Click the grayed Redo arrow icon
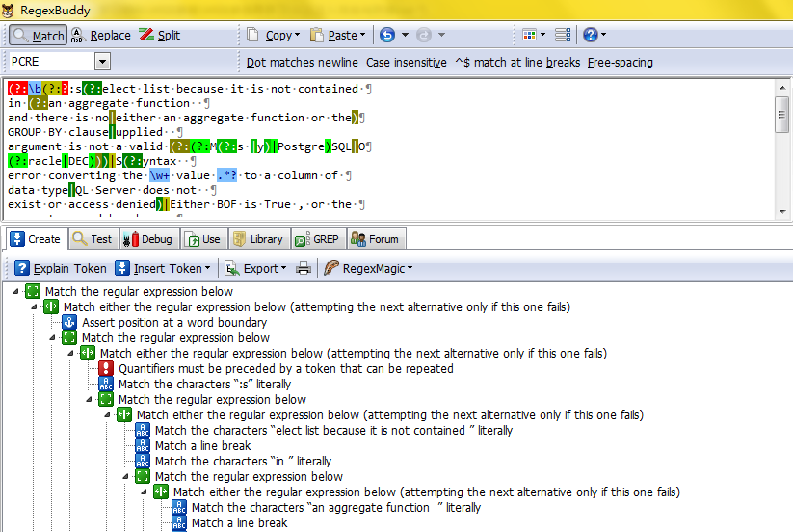The width and height of the screenshot is (793, 532). click(x=424, y=35)
